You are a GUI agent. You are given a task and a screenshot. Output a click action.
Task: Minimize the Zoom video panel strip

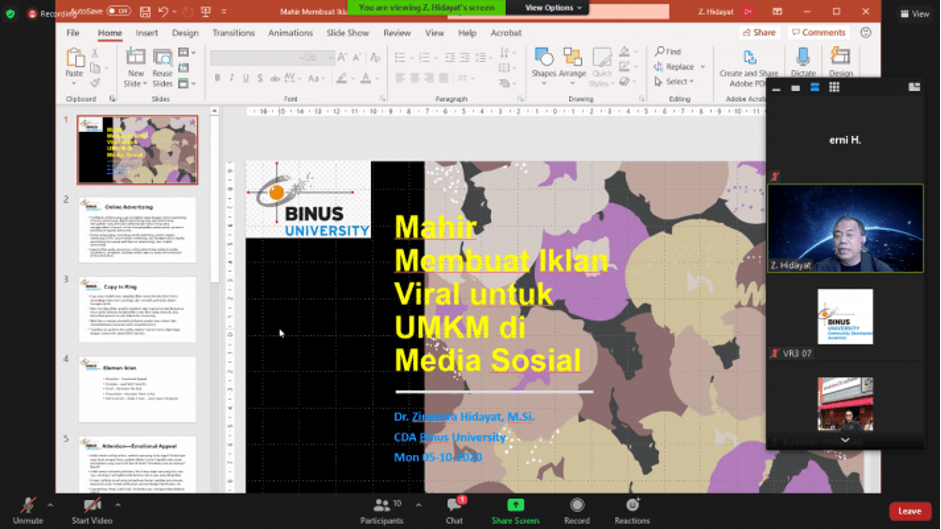coord(776,88)
